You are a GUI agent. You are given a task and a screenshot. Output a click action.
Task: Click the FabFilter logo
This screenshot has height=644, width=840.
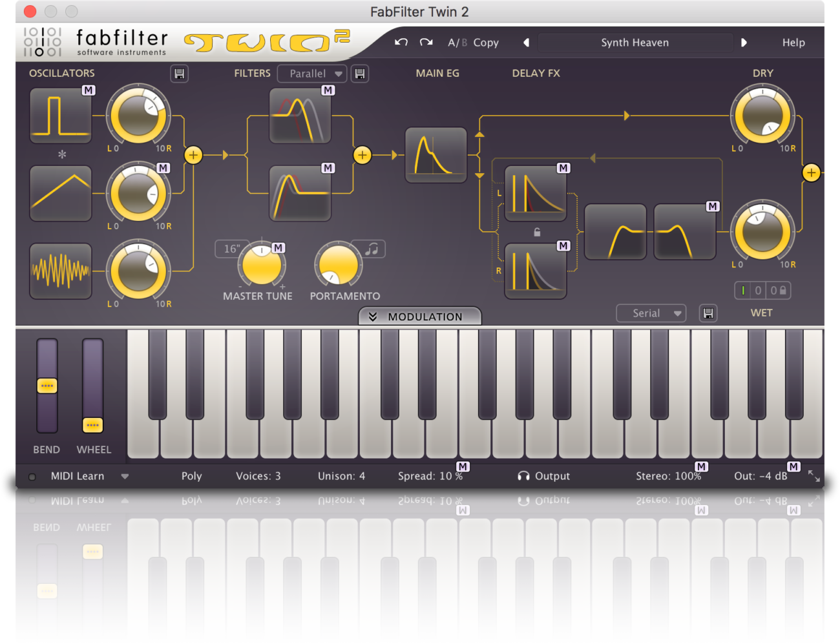94,43
